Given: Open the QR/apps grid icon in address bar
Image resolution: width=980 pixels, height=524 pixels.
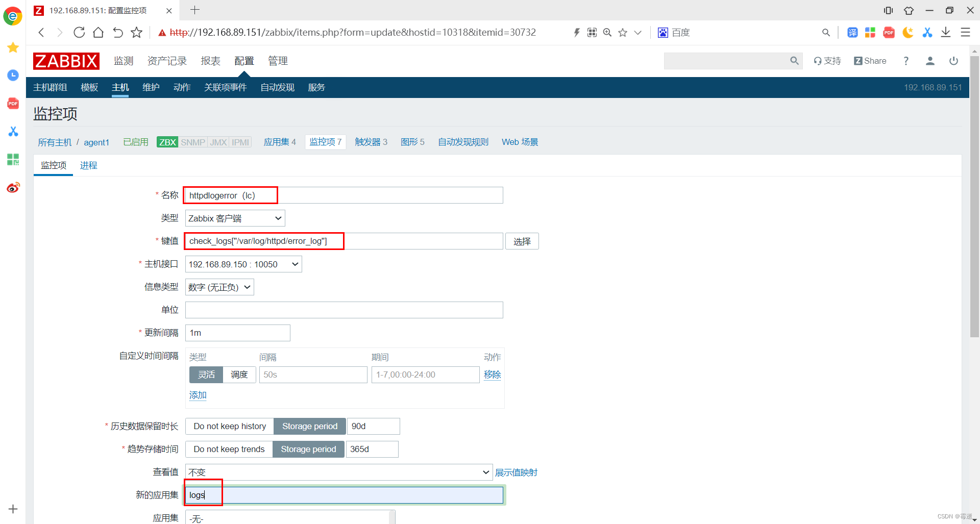Looking at the screenshot, I should click(592, 33).
